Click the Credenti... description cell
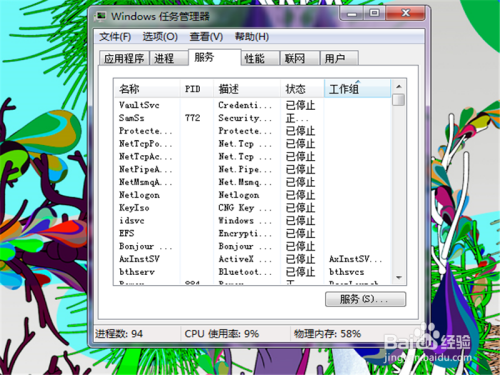 [x=245, y=105]
